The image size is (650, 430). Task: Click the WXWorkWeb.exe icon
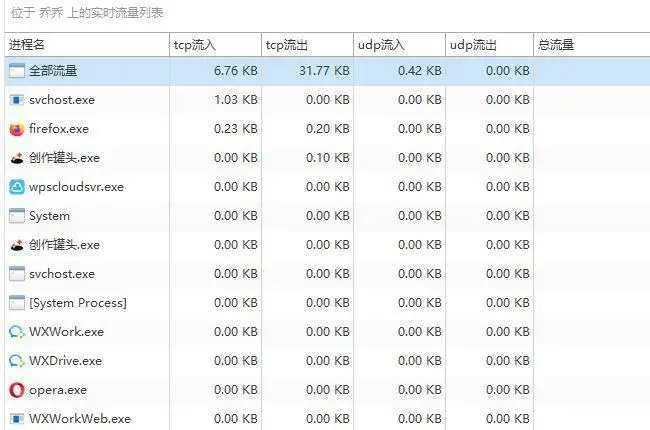16,419
